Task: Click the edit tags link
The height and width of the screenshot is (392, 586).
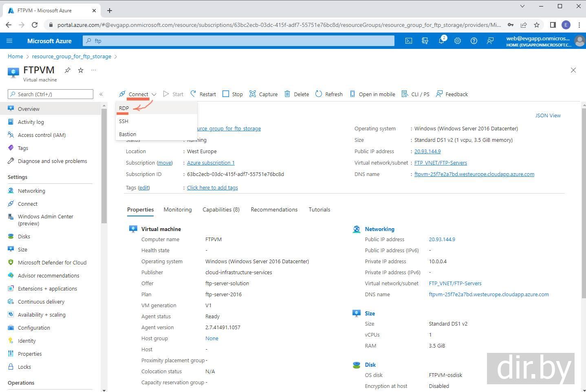Action: pos(144,187)
